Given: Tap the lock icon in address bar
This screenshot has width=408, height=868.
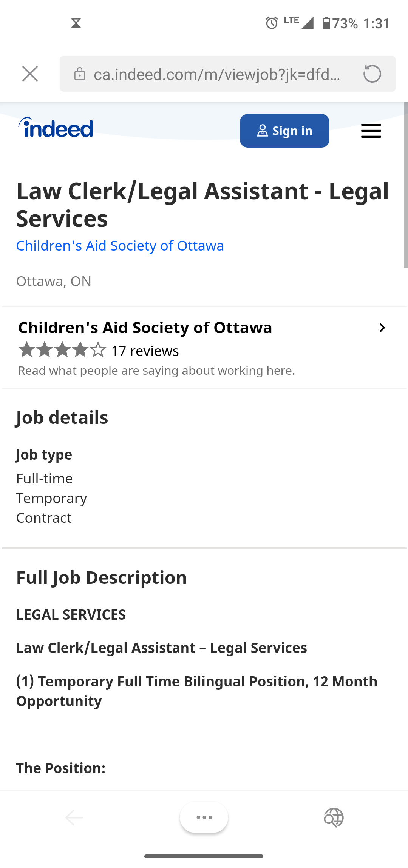Looking at the screenshot, I should (x=80, y=74).
